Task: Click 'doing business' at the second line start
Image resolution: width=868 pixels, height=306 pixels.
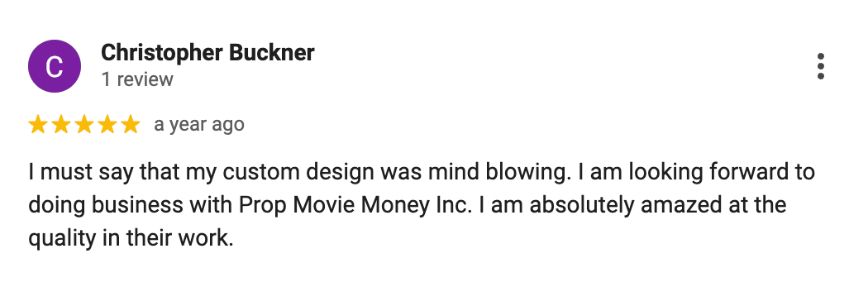Action: click(x=105, y=205)
